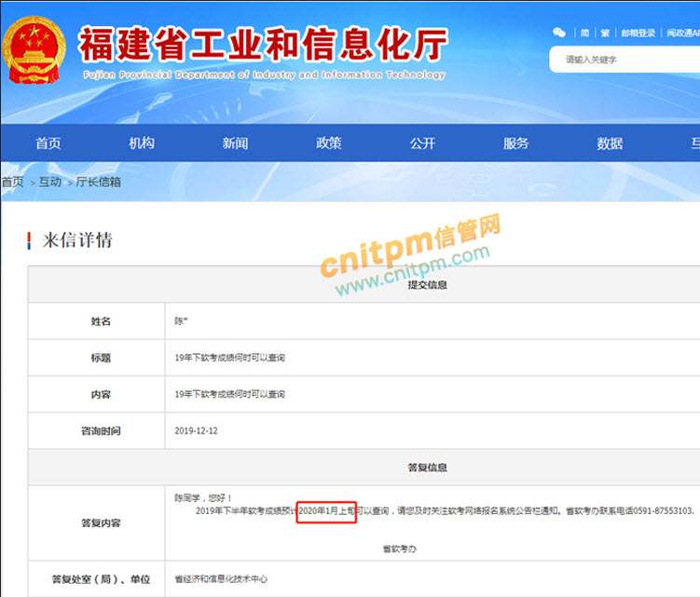This screenshot has height=597, width=700.
Task: Open the 政策 navigation menu item
Action: tap(329, 143)
